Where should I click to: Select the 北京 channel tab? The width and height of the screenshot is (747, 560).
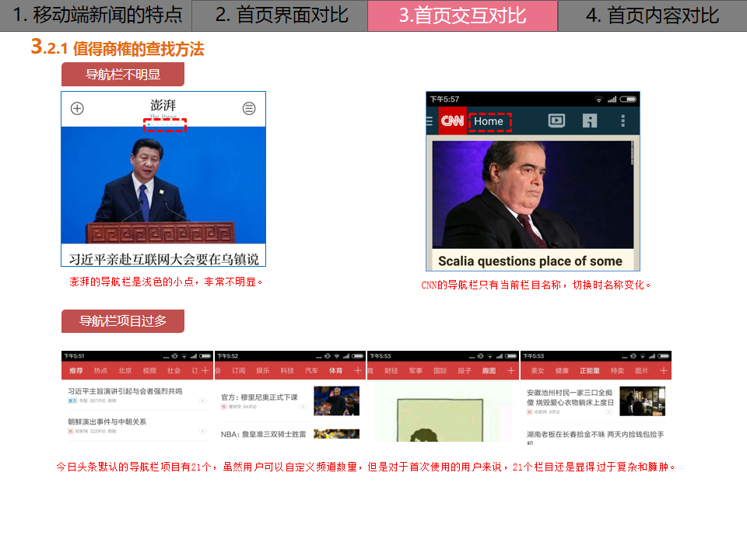(x=124, y=370)
